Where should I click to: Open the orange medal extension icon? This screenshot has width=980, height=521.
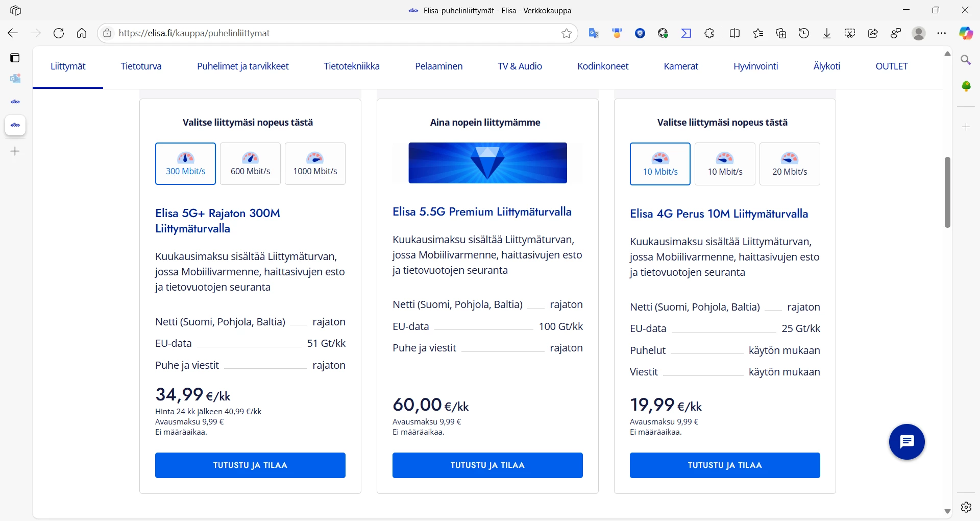click(x=617, y=33)
